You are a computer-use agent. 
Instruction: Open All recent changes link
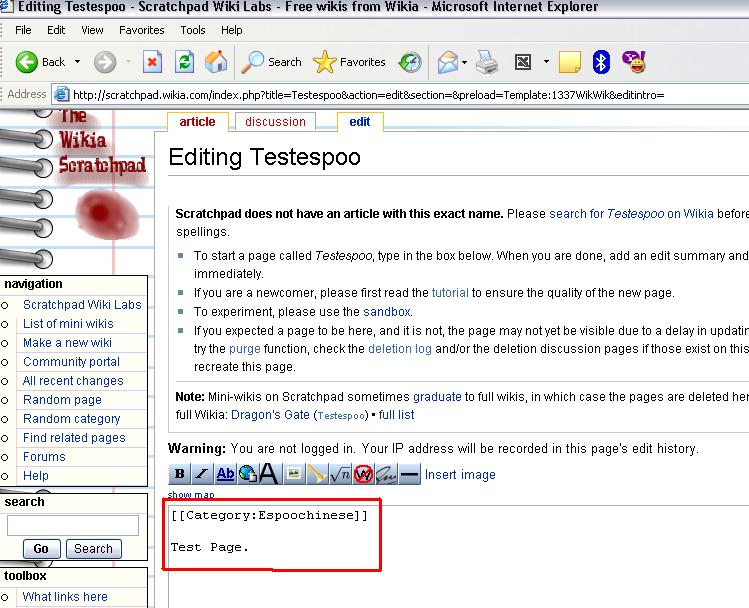pos(73,381)
